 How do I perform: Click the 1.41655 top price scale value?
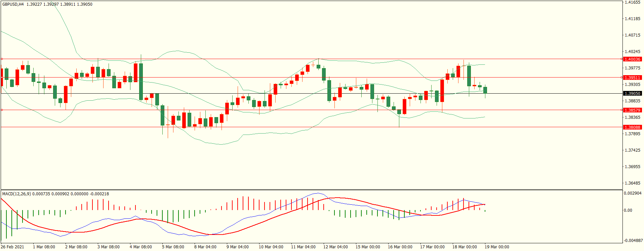[x=632, y=2]
